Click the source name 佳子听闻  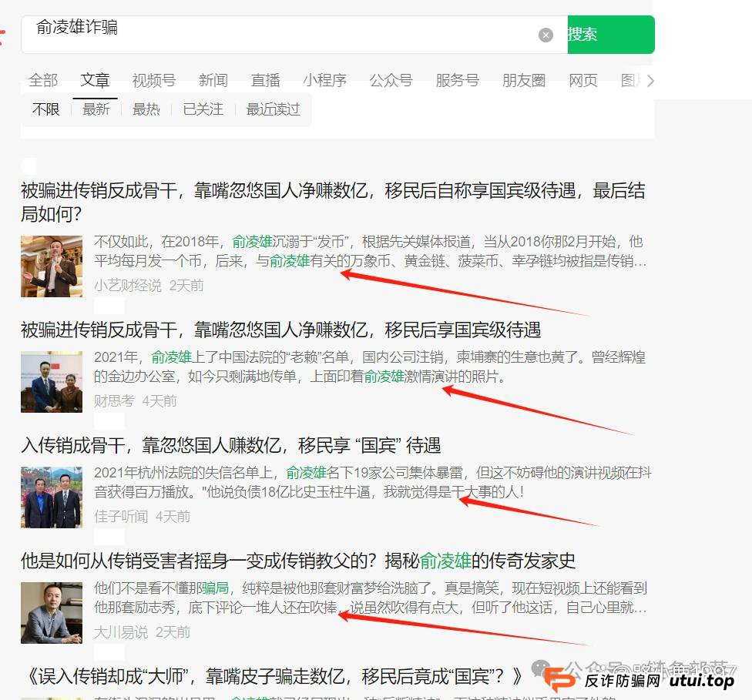[x=121, y=517]
